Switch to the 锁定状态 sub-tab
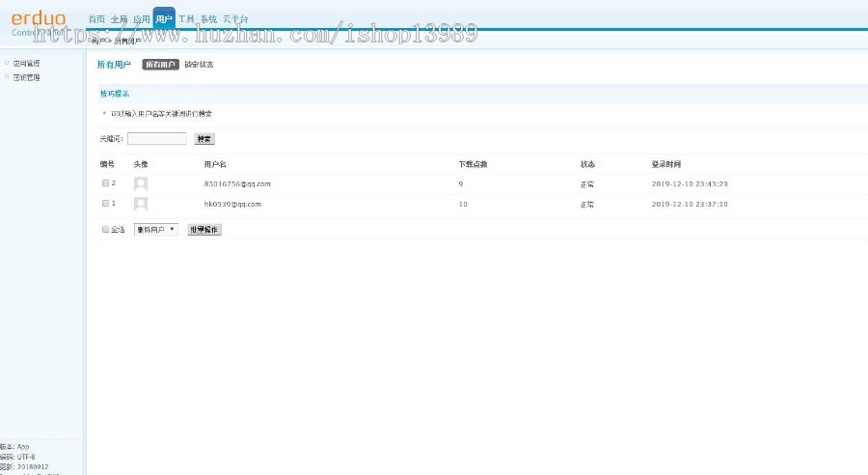 tap(199, 65)
